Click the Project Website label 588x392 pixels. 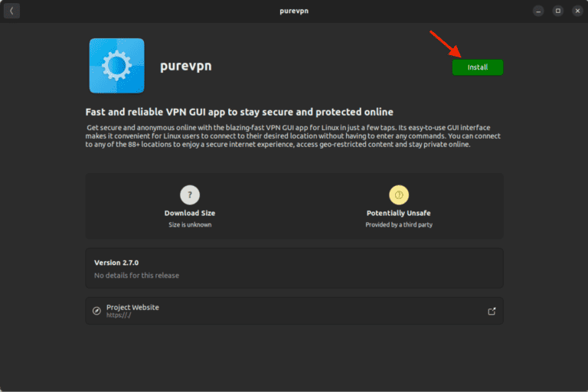[x=132, y=307]
